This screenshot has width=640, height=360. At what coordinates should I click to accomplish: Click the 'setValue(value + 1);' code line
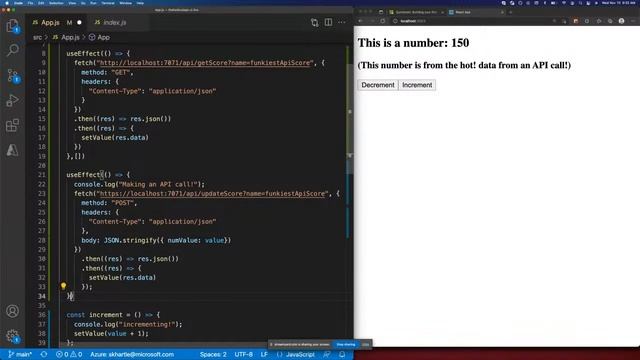(111, 333)
